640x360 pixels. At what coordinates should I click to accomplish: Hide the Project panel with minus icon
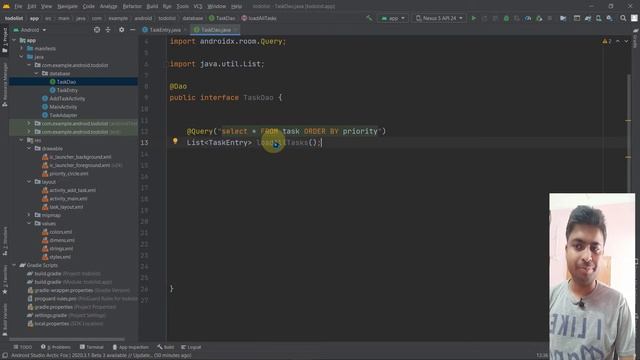pyautogui.click(x=133, y=30)
